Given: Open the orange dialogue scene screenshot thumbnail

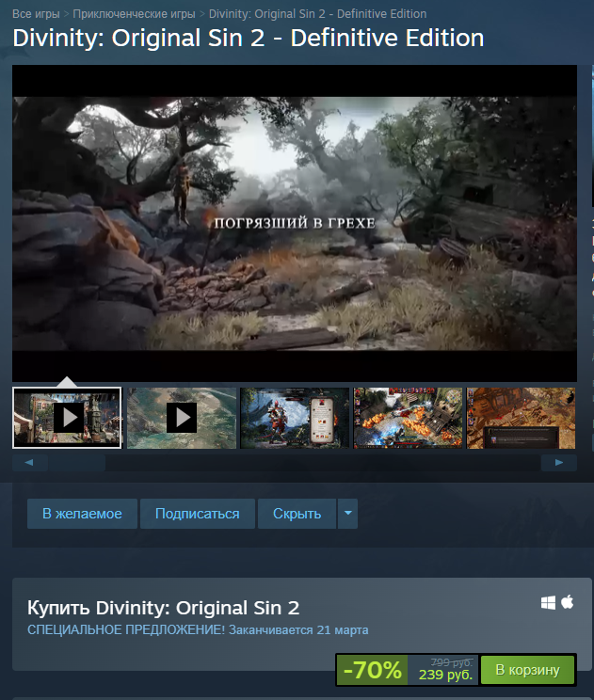Looking at the screenshot, I should (521, 418).
